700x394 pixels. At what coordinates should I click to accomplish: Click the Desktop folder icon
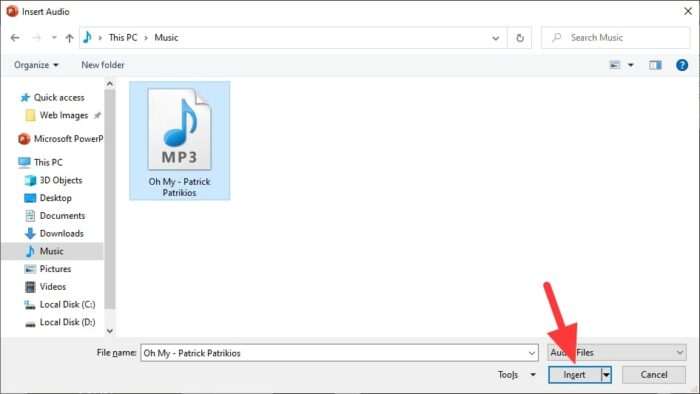(x=30, y=198)
